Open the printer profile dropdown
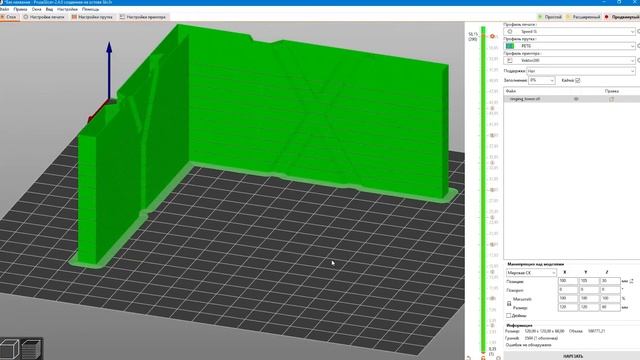 click(x=570, y=60)
